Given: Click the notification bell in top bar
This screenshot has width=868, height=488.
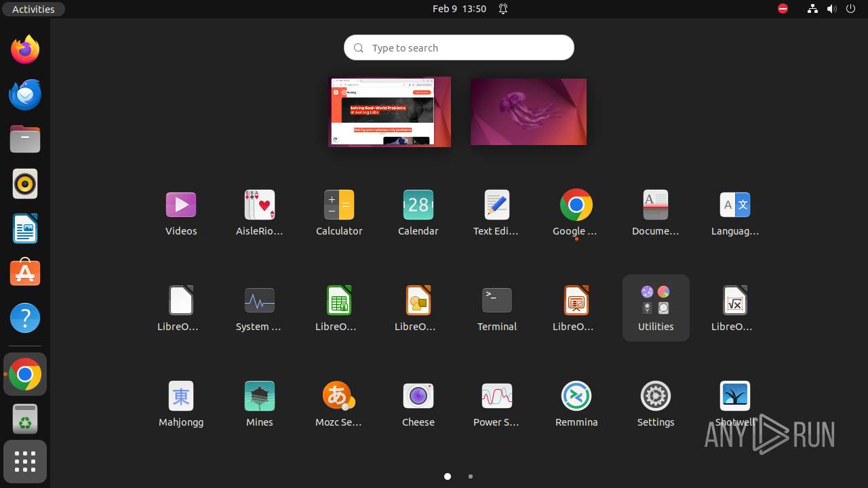Looking at the screenshot, I should coord(503,9).
